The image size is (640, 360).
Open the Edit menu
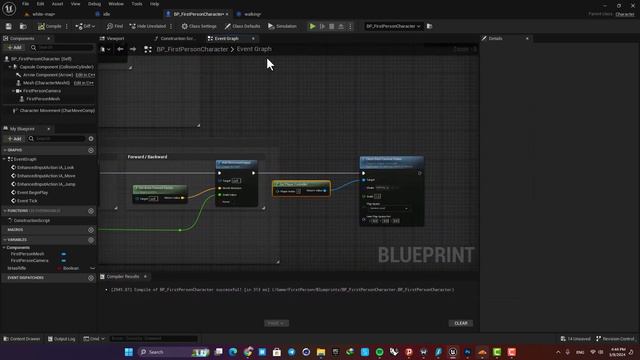(40, 4)
